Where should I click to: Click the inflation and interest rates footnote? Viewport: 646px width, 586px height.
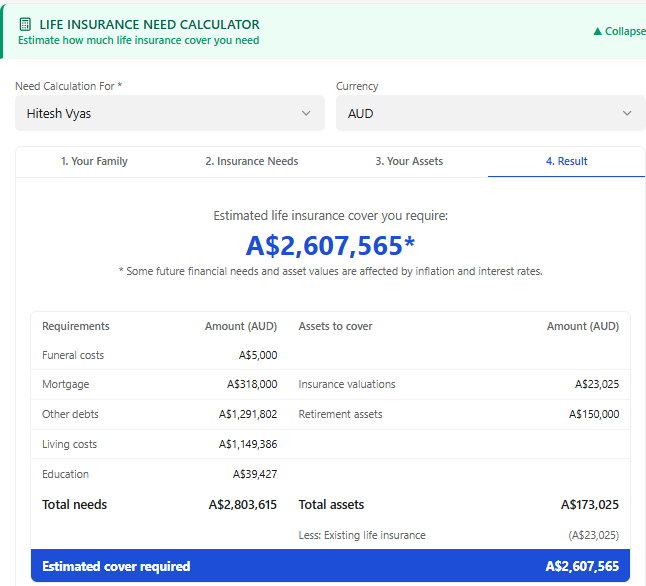click(330, 272)
